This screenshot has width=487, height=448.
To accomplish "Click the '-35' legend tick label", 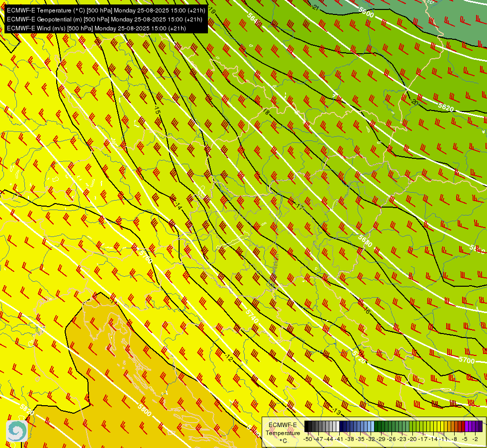I will (x=360, y=439).
